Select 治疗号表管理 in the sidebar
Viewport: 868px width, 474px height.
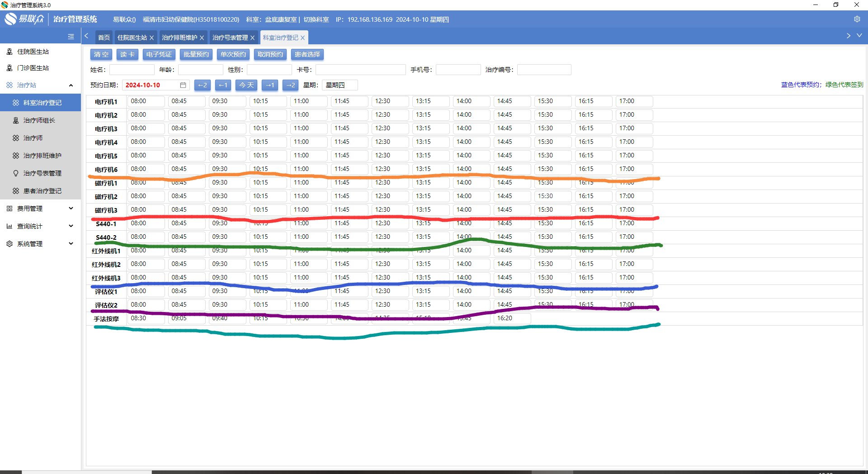(40, 173)
